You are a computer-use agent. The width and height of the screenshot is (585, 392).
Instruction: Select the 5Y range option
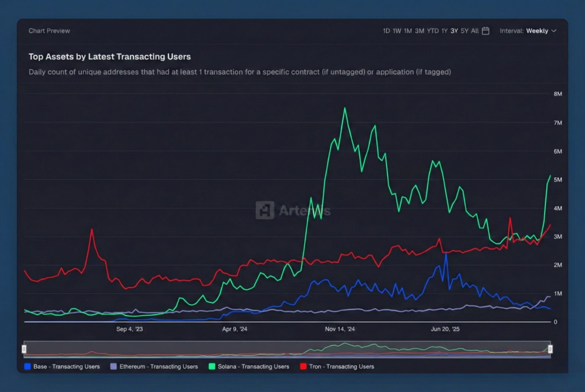(464, 31)
